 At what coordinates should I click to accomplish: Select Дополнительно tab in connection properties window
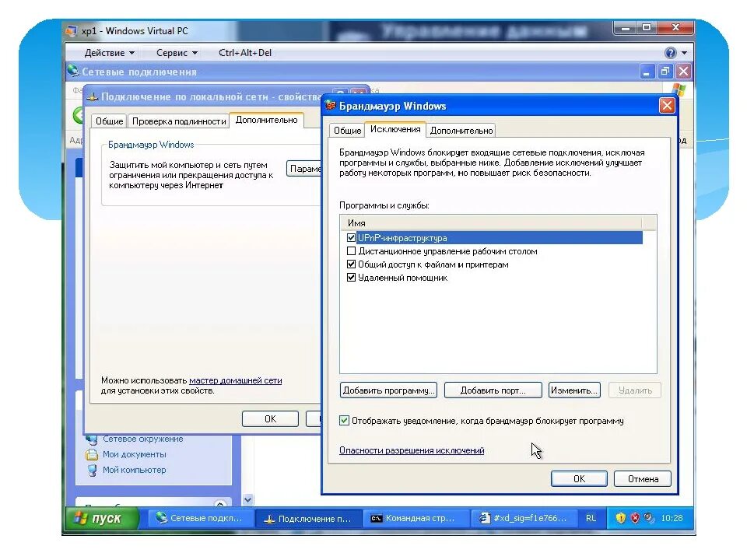pos(266,120)
